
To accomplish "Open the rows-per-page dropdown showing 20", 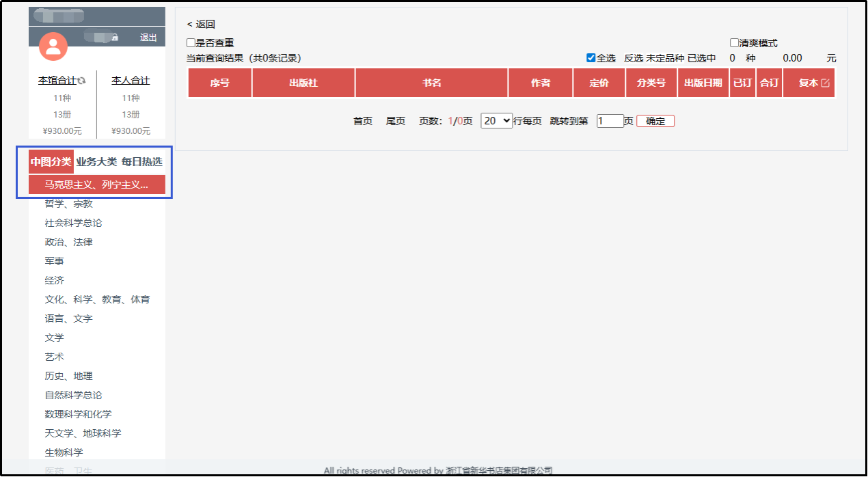I will pyautogui.click(x=496, y=121).
